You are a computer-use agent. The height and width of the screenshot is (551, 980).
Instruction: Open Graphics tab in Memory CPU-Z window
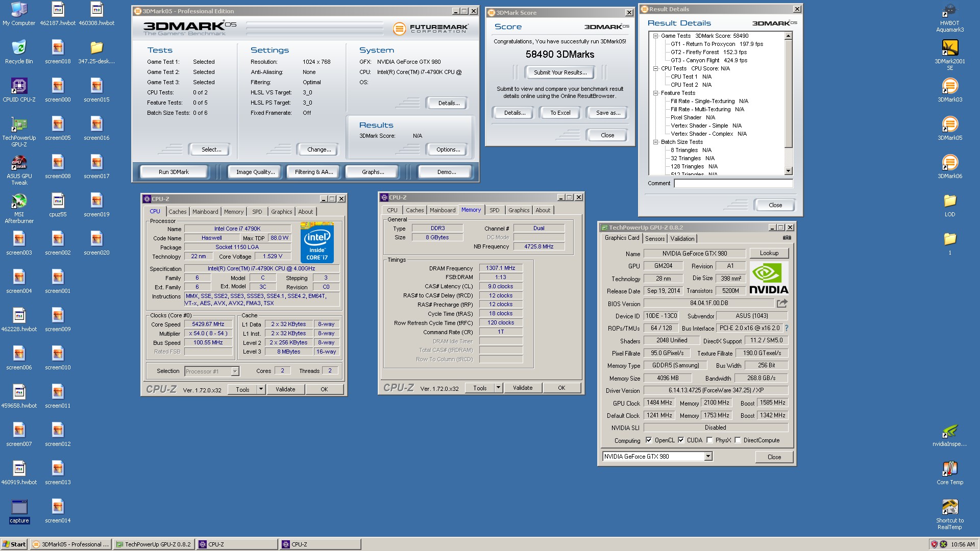pos(519,210)
